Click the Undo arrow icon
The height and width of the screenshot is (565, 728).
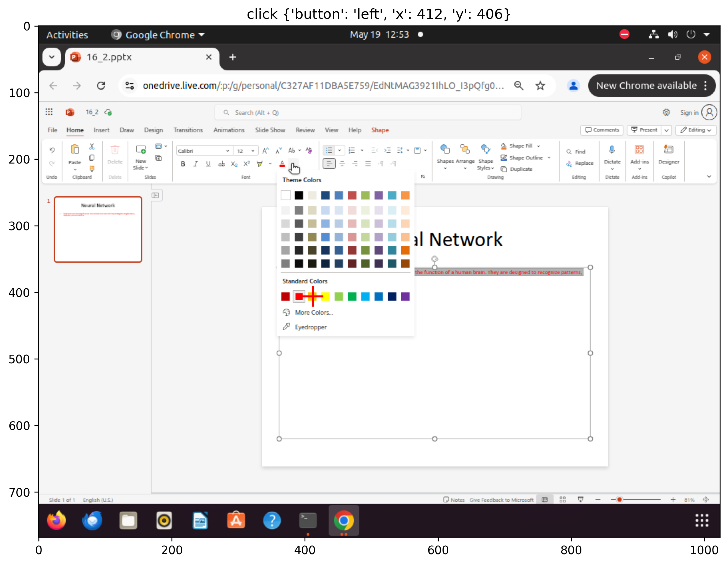pos(52,150)
